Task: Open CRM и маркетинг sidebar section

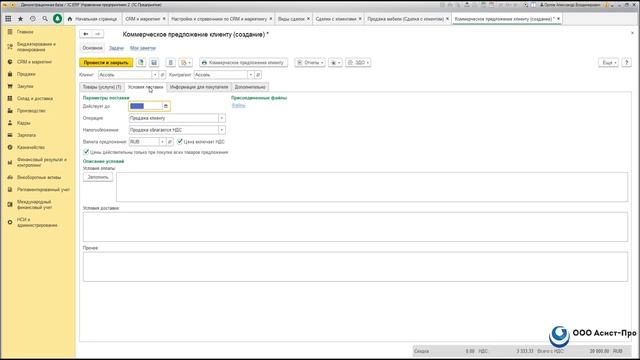Action: coord(34,62)
